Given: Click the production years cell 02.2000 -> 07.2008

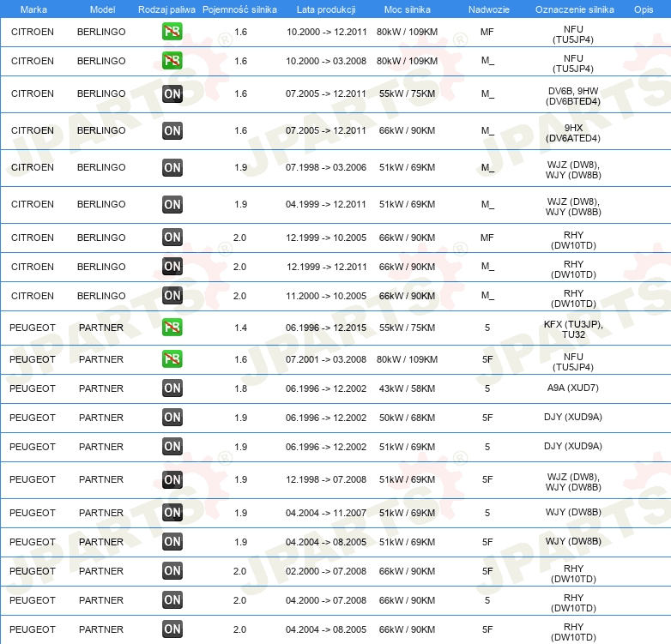Looking at the screenshot, I should [326, 571].
